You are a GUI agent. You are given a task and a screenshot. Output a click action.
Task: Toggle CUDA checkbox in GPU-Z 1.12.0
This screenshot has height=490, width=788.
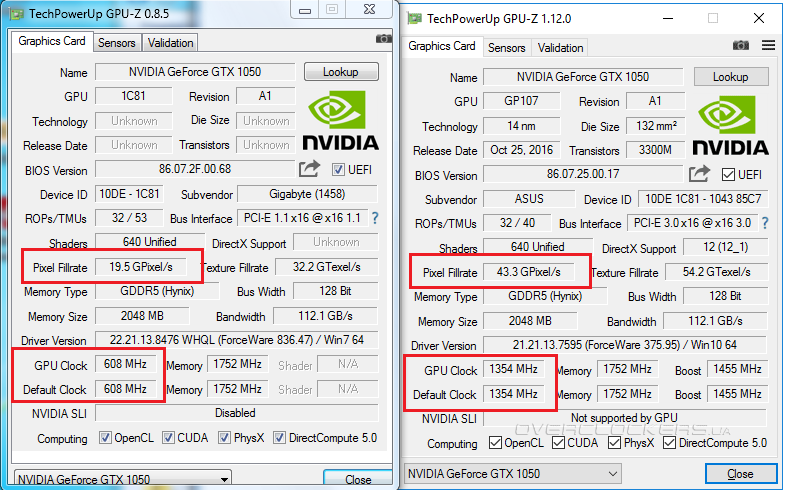pyautogui.click(x=558, y=443)
